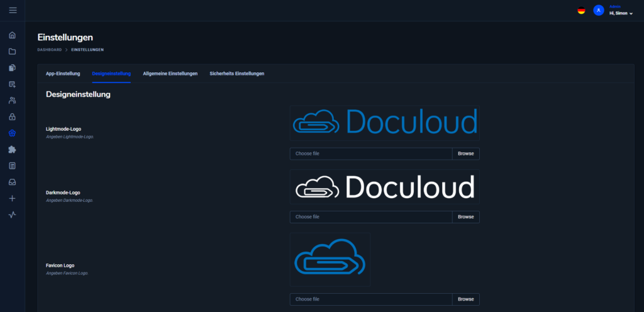The height and width of the screenshot is (312, 644).
Task: Open the inbox tray sidebar icon
Action: [13, 182]
